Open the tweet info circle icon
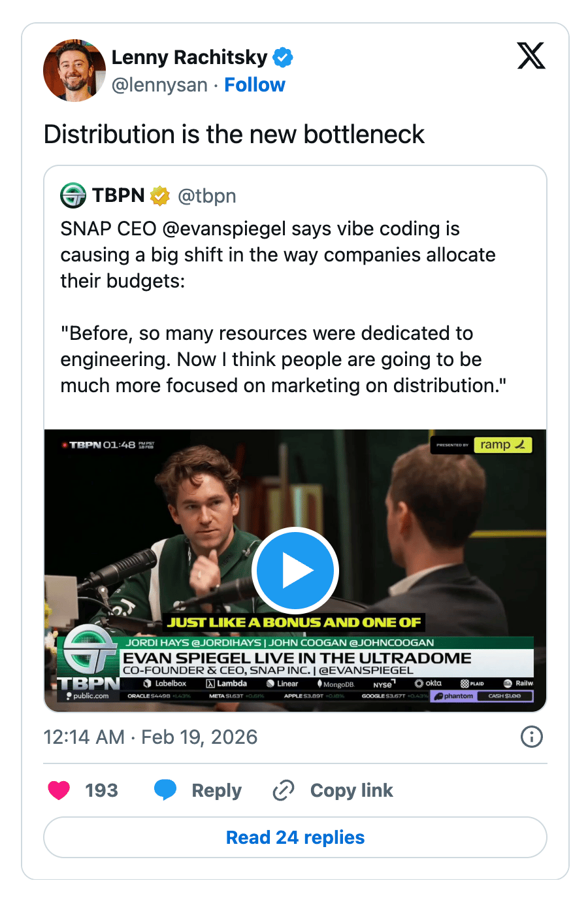This screenshot has height=902, width=588. [531, 737]
